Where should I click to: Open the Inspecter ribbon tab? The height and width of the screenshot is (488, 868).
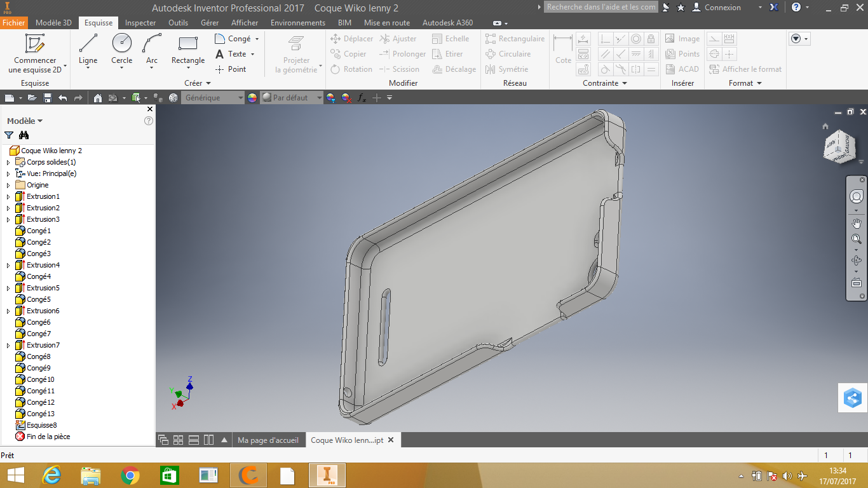click(140, 23)
